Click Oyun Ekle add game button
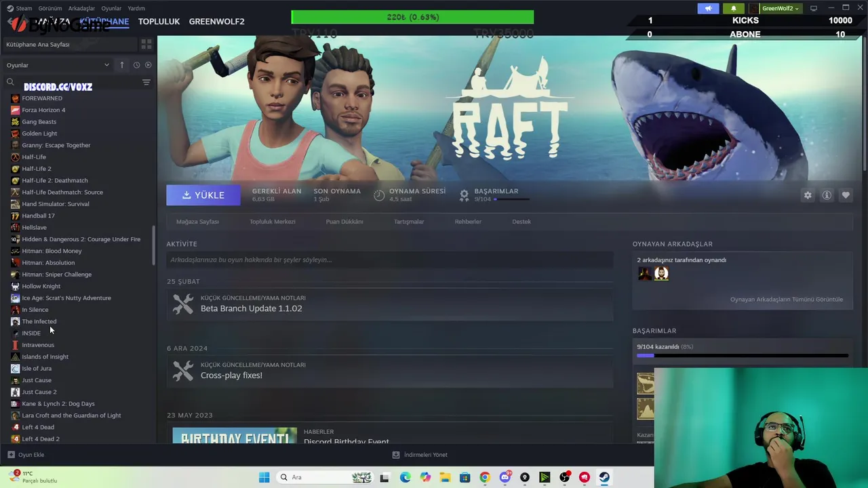868x488 pixels. point(26,455)
